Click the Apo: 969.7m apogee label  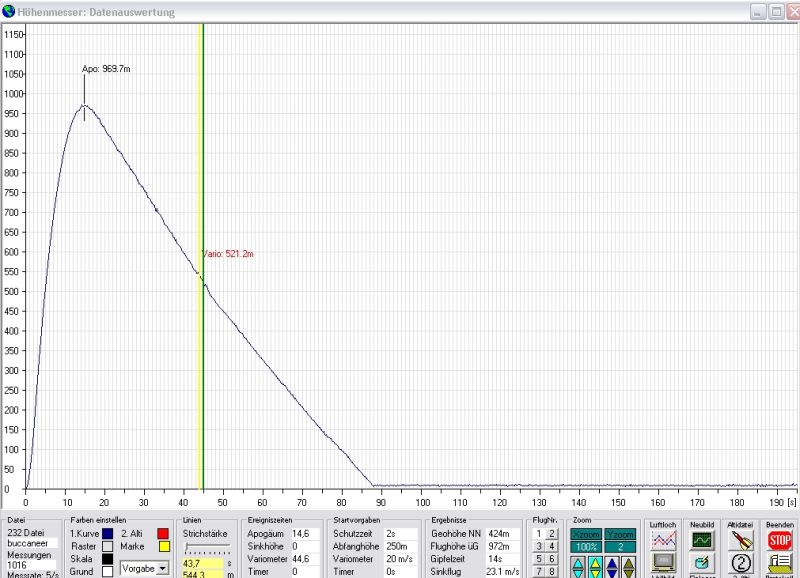pyautogui.click(x=106, y=69)
